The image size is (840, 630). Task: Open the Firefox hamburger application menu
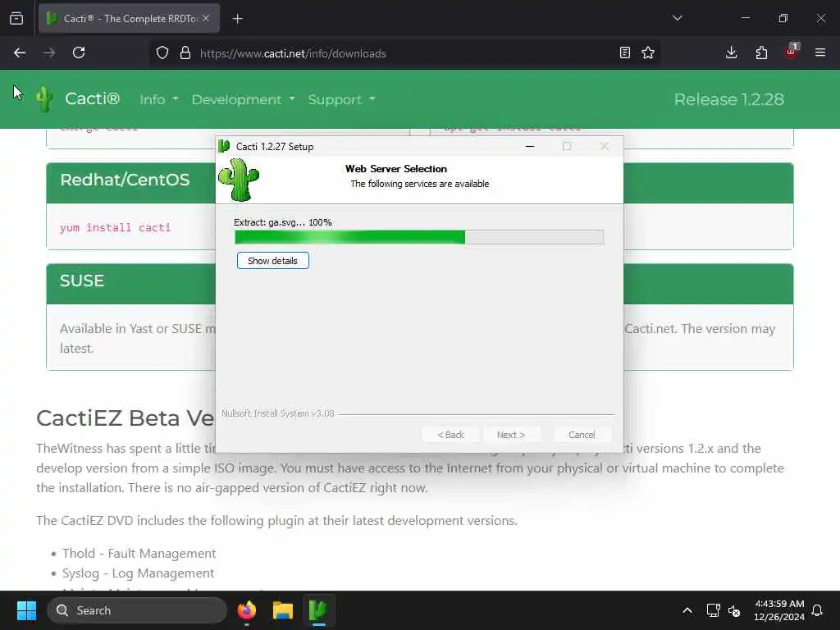pyautogui.click(x=820, y=53)
